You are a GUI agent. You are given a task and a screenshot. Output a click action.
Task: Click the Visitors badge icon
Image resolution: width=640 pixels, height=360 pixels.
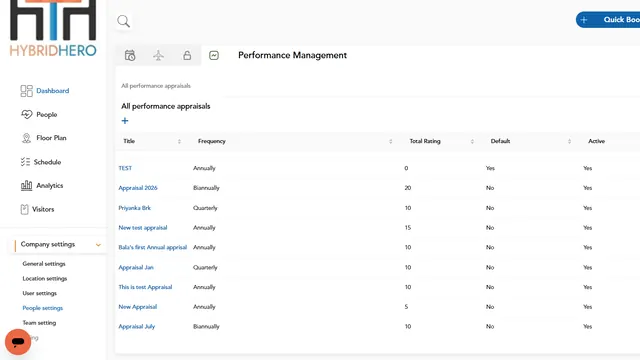point(24,209)
